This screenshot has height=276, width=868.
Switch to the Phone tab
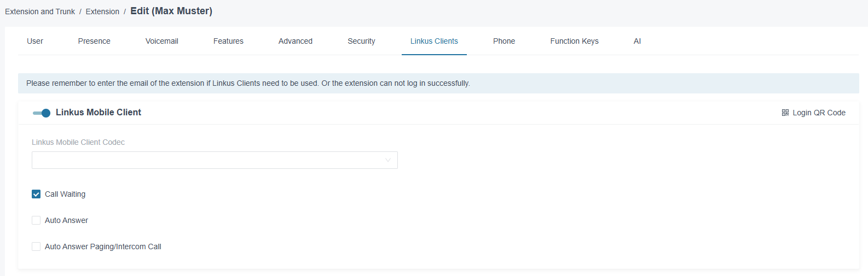tap(504, 41)
